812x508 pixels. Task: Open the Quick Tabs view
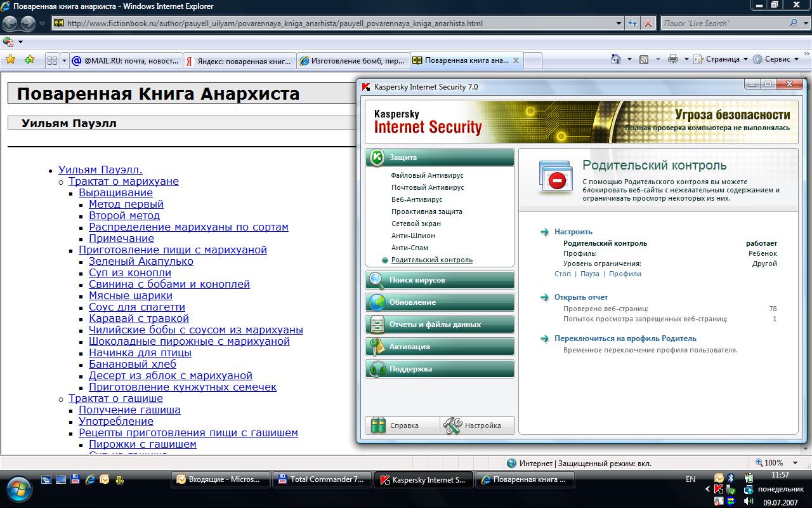tap(52, 60)
